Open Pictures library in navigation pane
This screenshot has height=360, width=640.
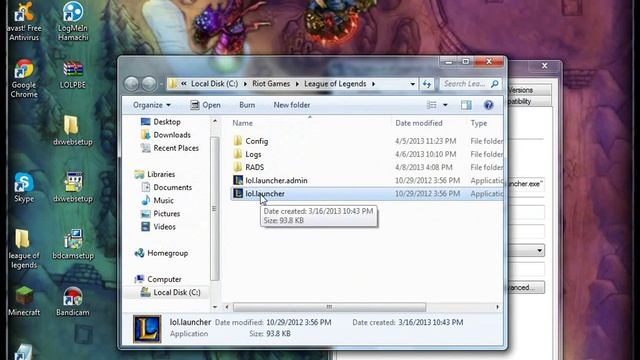point(160,213)
